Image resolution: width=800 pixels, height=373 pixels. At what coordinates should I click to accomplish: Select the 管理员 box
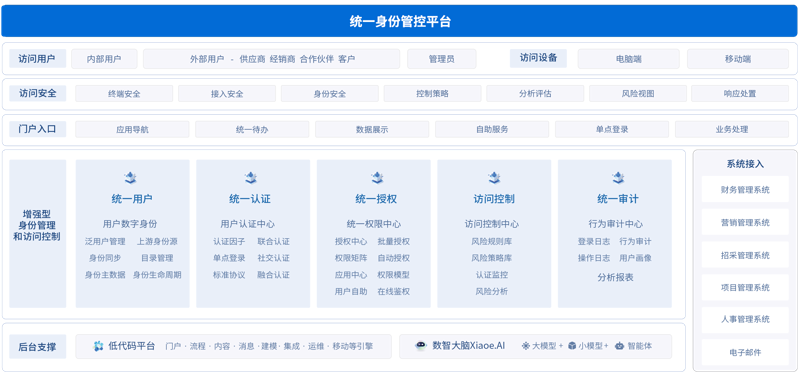pos(442,59)
